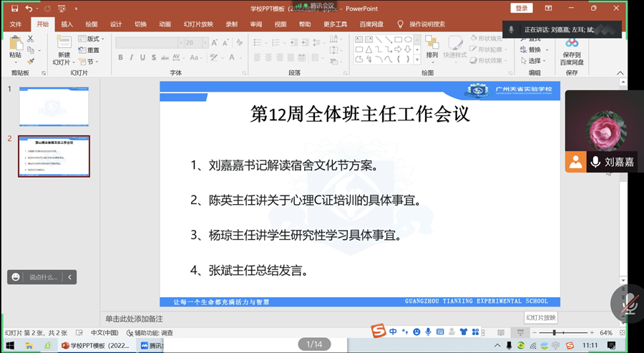Viewport: 644px width, 353px height.
Task: Toggle Underline formatting
Action: [x=142, y=57]
